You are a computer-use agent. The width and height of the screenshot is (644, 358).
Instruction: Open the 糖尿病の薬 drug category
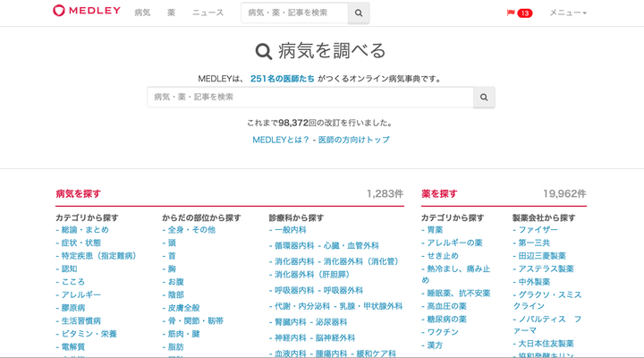click(x=447, y=320)
